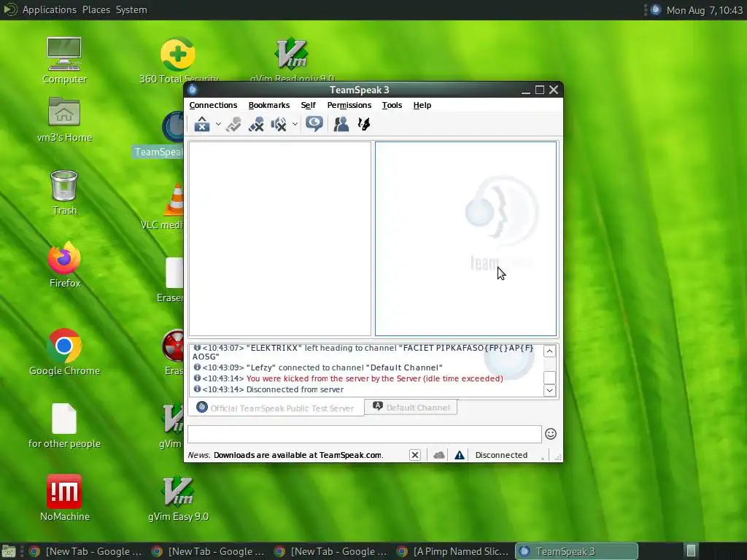The height and width of the screenshot is (560, 747).
Task: Select the Trash desktop icon
Action: click(64, 192)
